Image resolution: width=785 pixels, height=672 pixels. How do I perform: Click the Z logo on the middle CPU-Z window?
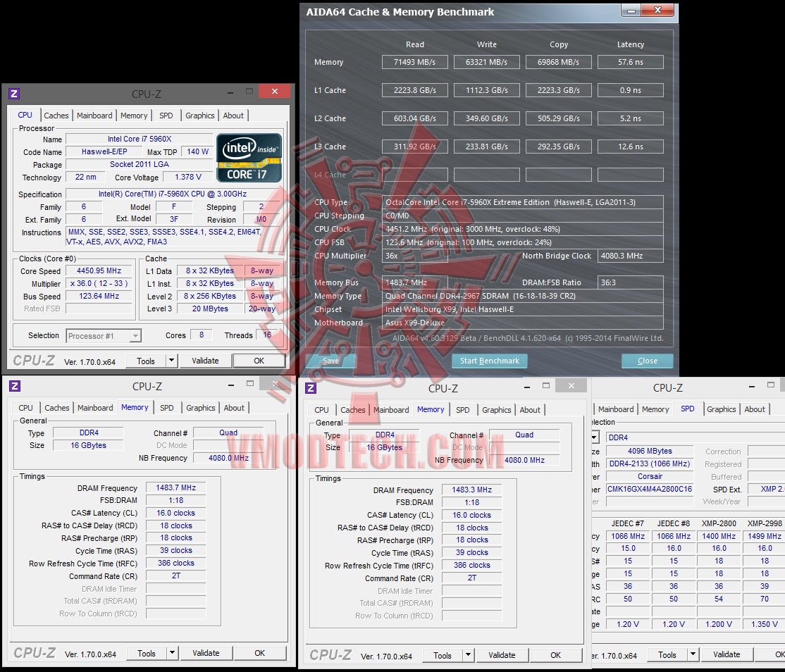tap(312, 388)
